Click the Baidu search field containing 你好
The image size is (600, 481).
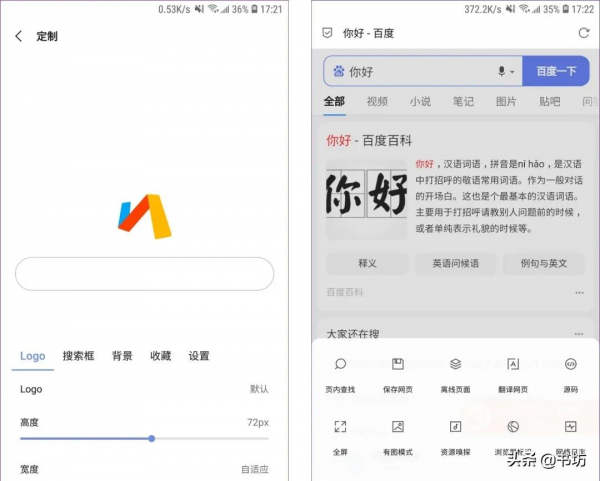pos(423,71)
